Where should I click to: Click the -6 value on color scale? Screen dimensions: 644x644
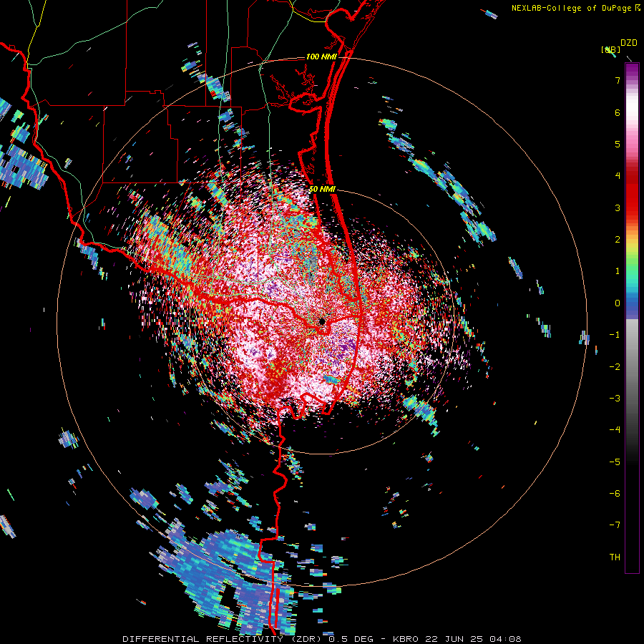pyautogui.click(x=615, y=493)
